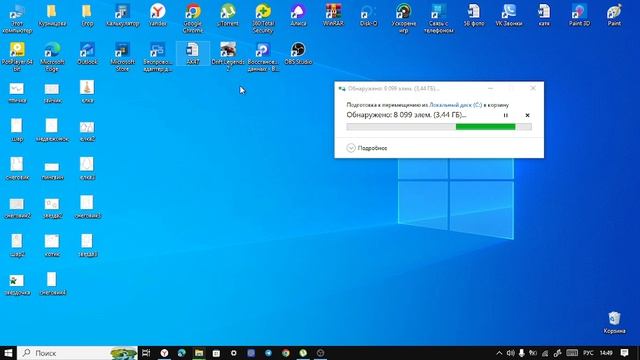
Task: Select the Paint desktop shortcut
Action: (x=614, y=16)
